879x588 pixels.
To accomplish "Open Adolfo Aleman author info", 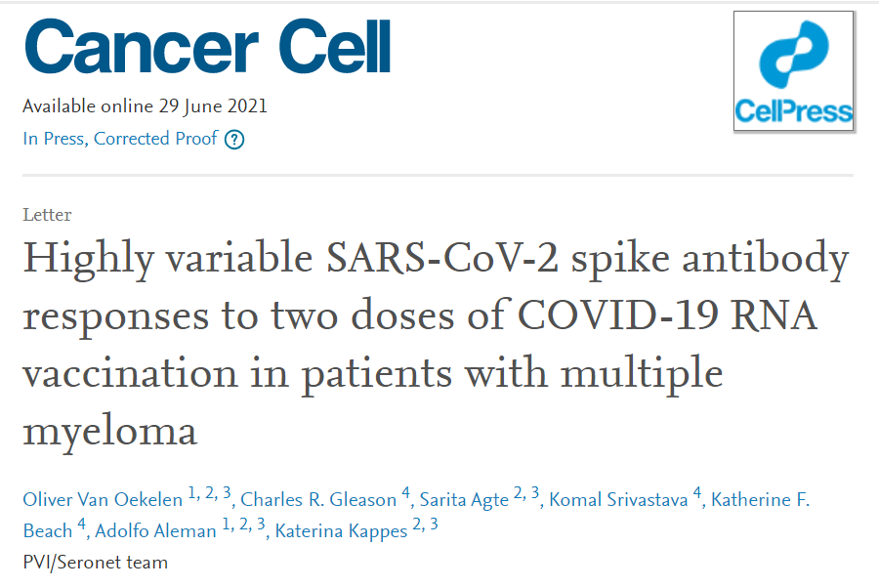I will 156,531.
